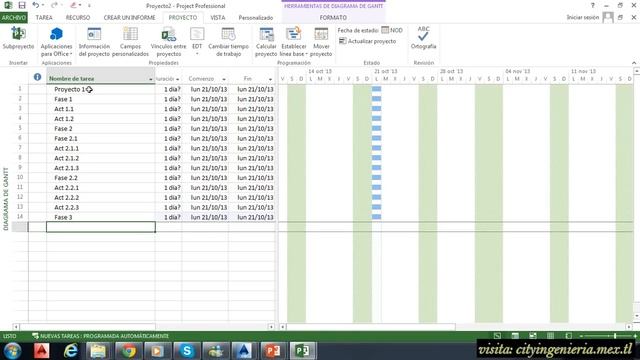This screenshot has height=360, width=640.
Task: Switch to the RECURSO tab
Action: pos(78,18)
